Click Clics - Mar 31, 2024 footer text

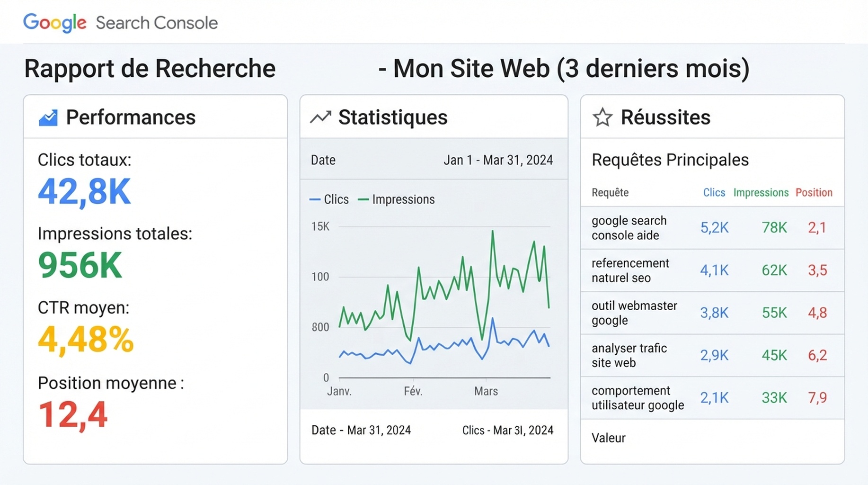point(508,430)
